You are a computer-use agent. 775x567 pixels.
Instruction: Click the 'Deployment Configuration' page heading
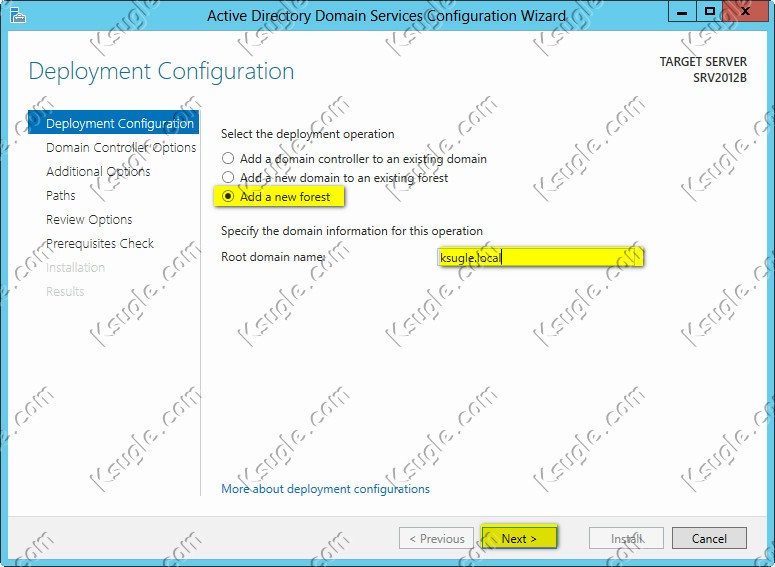tap(162, 71)
